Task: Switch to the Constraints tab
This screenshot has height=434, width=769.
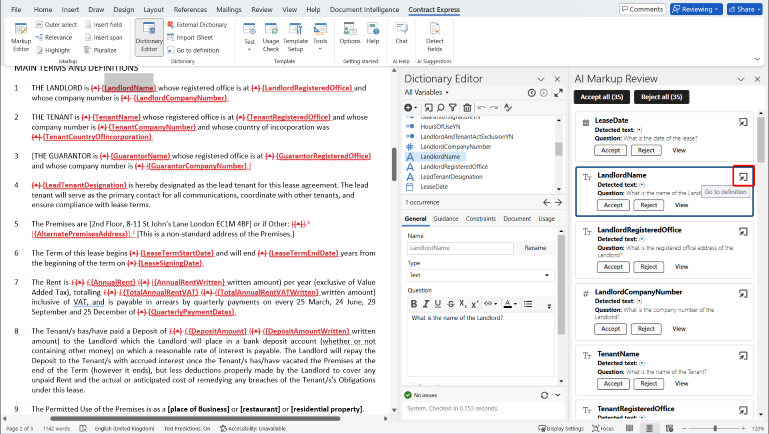Action: (x=481, y=218)
